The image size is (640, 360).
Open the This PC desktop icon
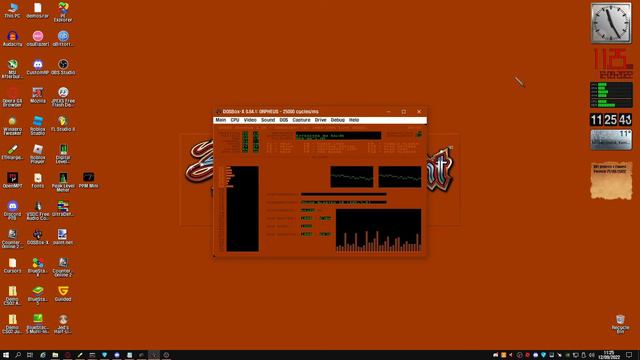pos(12,10)
